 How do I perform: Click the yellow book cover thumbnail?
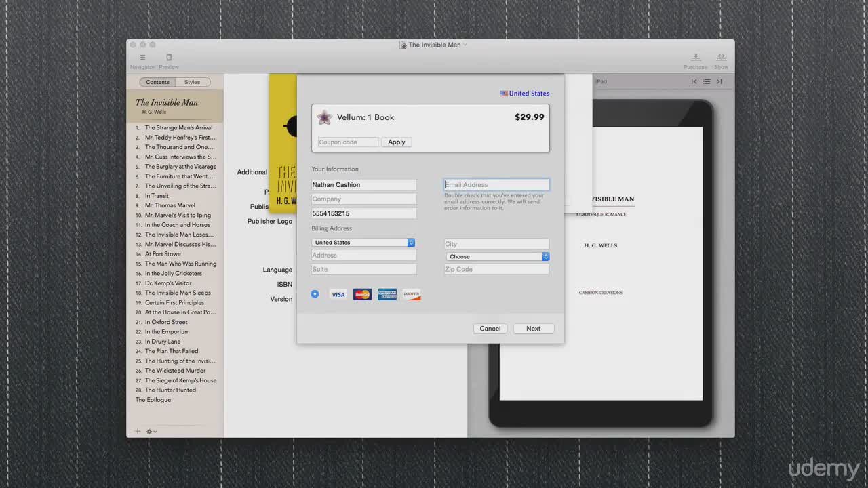click(283, 143)
